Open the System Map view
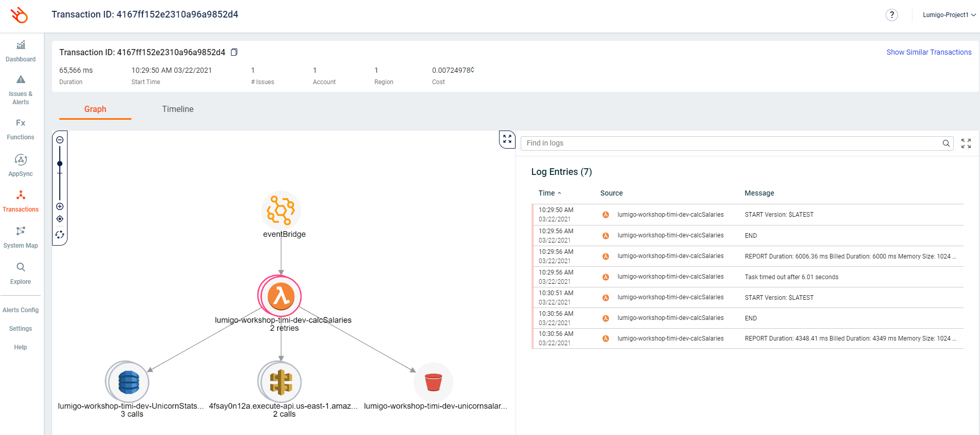The image size is (980, 435). click(x=21, y=238)
